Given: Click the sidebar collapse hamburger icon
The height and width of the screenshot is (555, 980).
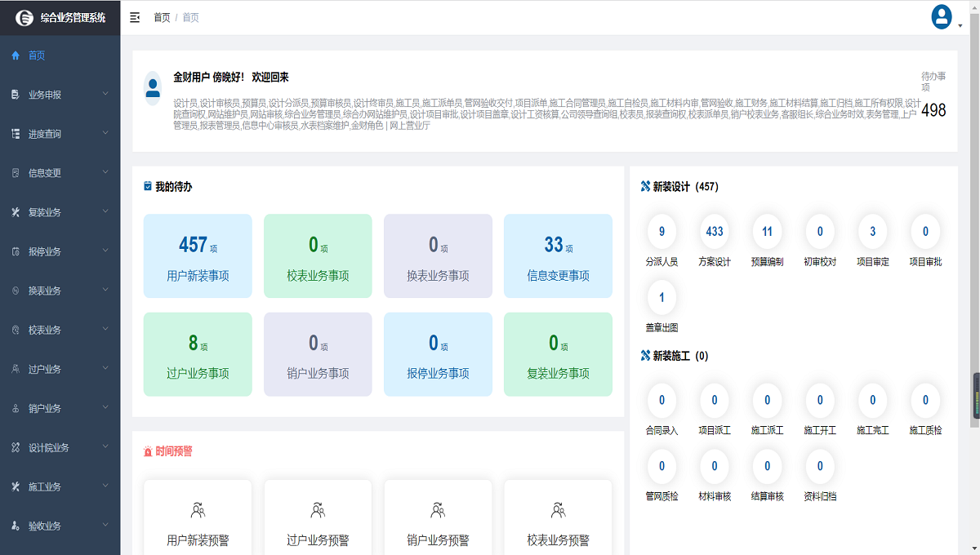Looking at the screenshot, I should [135, 16].
